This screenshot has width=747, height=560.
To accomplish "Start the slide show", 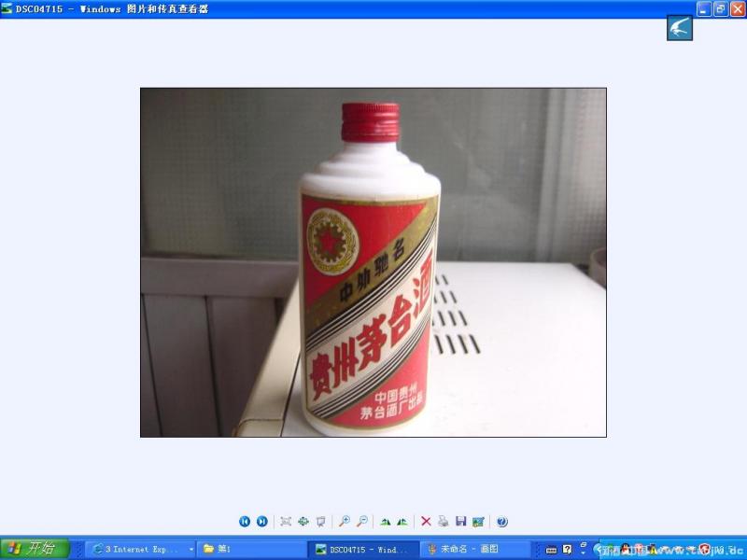I will click(321, 522).
